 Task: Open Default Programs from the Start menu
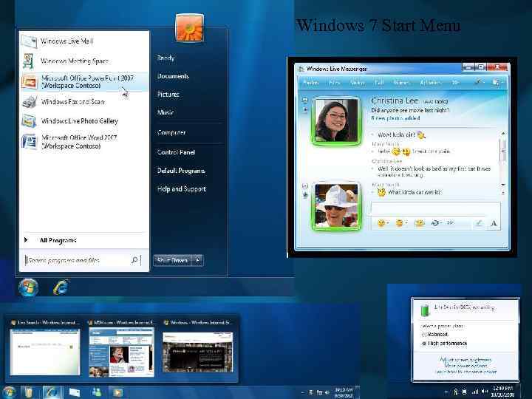click(x=181, y=171)
